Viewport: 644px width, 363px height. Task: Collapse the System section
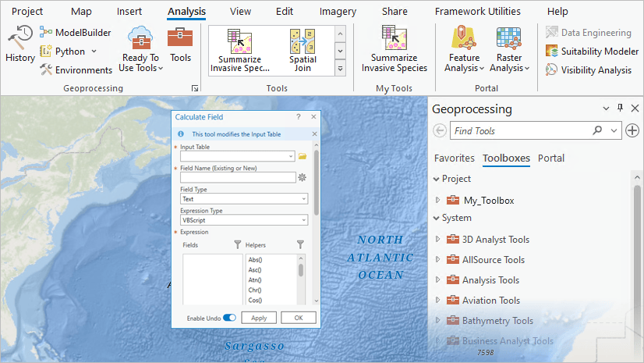click(x=436, y=219)
